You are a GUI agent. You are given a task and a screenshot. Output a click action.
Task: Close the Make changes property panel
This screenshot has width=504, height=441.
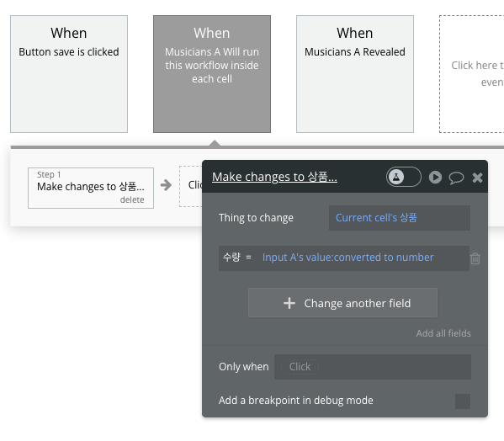coord(477,178)
